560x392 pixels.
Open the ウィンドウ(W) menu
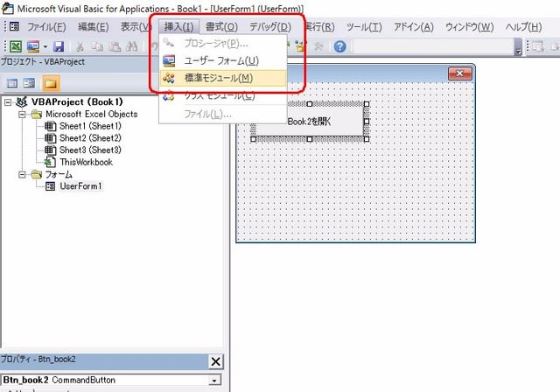469,27
